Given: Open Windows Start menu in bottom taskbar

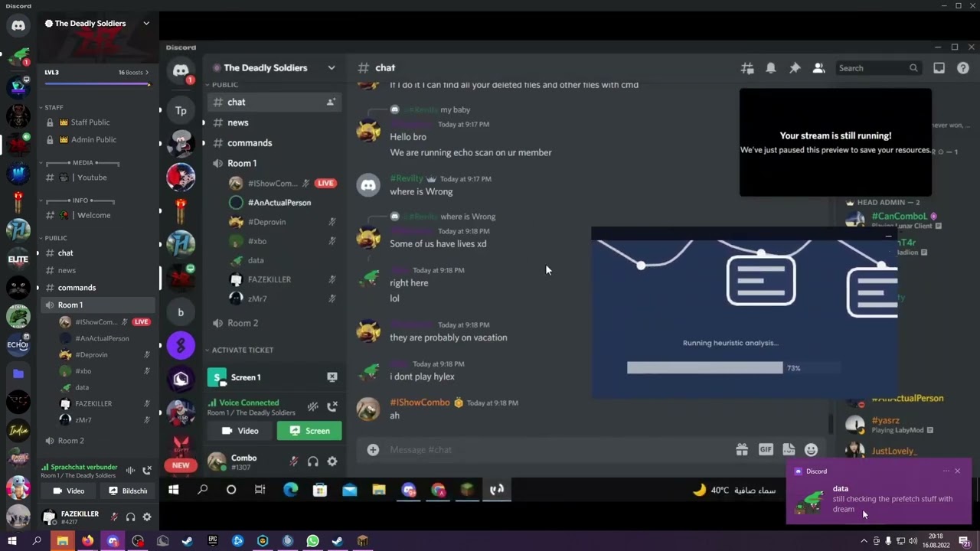Looking at the screenshot, I should coord(11,541).
